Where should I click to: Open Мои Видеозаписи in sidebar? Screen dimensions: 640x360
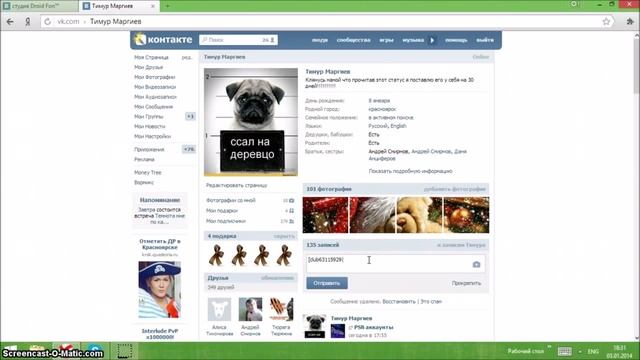(x=155, y=87)
